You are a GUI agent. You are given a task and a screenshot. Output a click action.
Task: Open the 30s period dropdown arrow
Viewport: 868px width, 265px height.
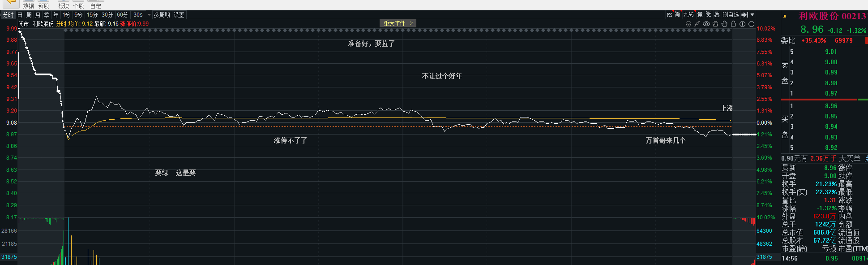click(150, 15)
